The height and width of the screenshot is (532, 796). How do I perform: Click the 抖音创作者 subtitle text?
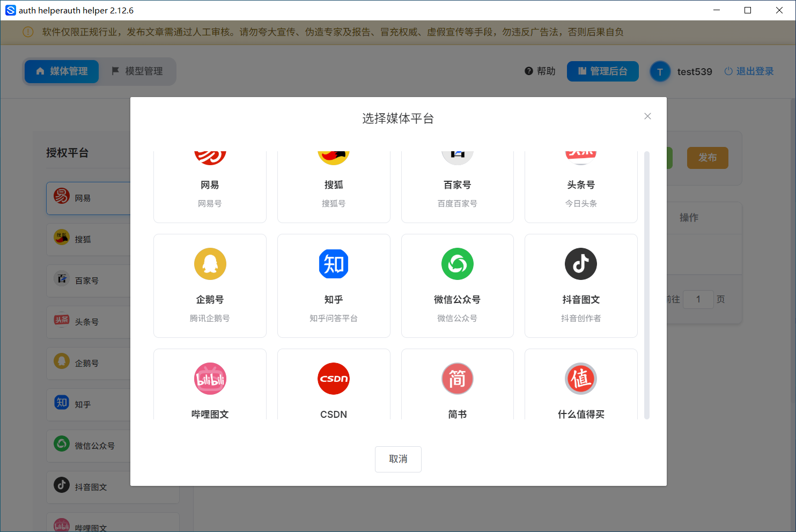tap(581, 319)
